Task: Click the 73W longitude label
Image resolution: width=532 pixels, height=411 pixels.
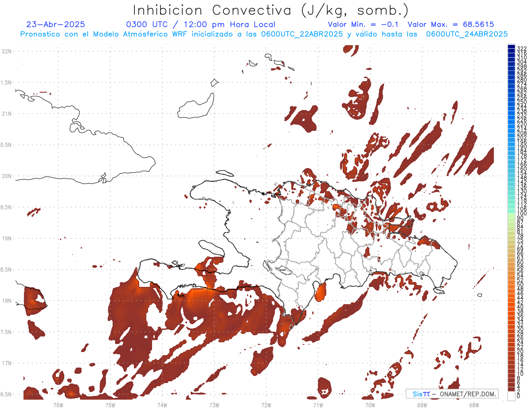Action: click(214, 404)
